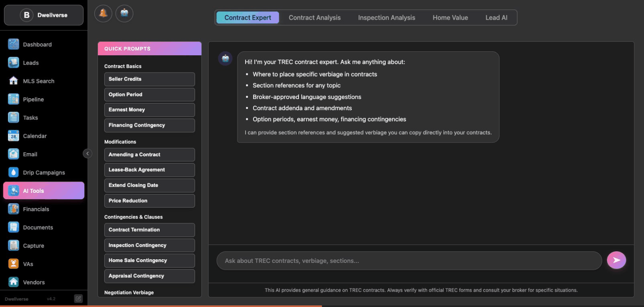644x307 pixels.
Task: Open the Home Value tab
Action: (x=450, y=18)
